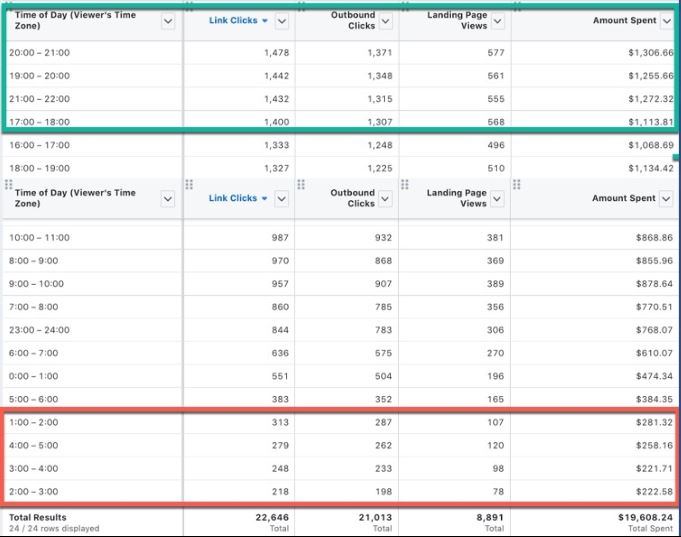Open top Amount Spent column dropdown
This screenshot has height=537, width=681.
tap(666, 21)
